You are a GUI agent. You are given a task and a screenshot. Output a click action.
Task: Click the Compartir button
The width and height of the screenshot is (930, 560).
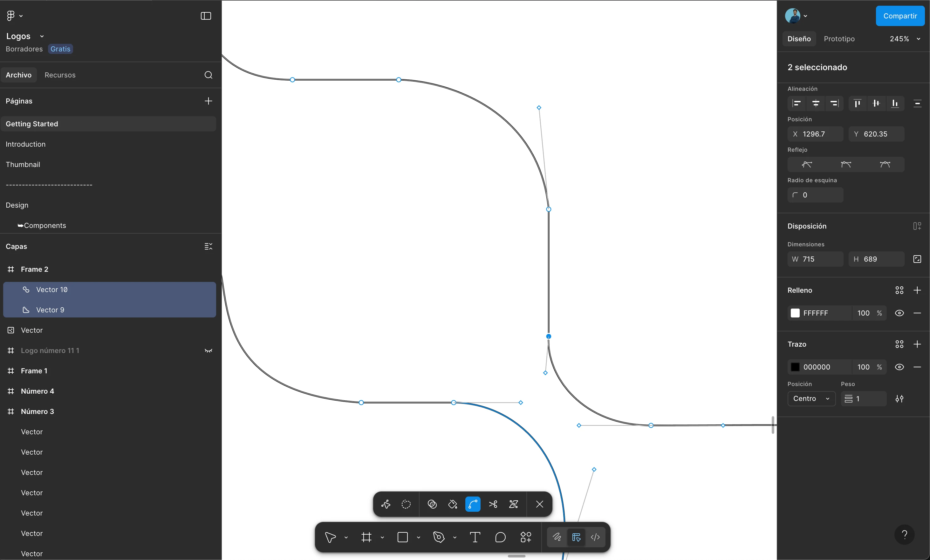900,16
